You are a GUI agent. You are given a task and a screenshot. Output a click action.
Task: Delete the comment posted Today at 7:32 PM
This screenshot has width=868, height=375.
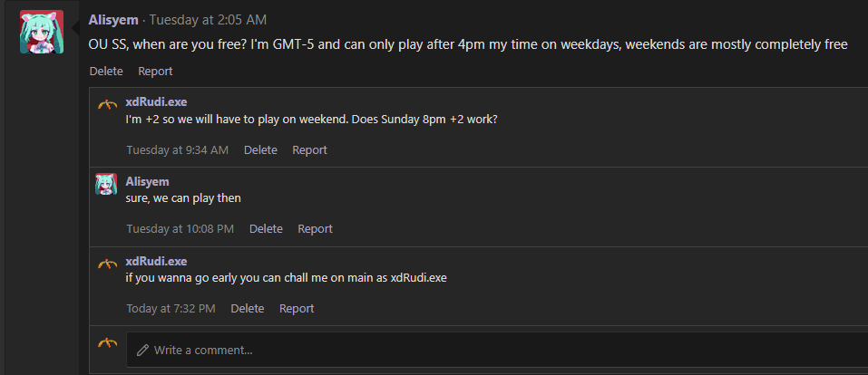tap(248, 309)
